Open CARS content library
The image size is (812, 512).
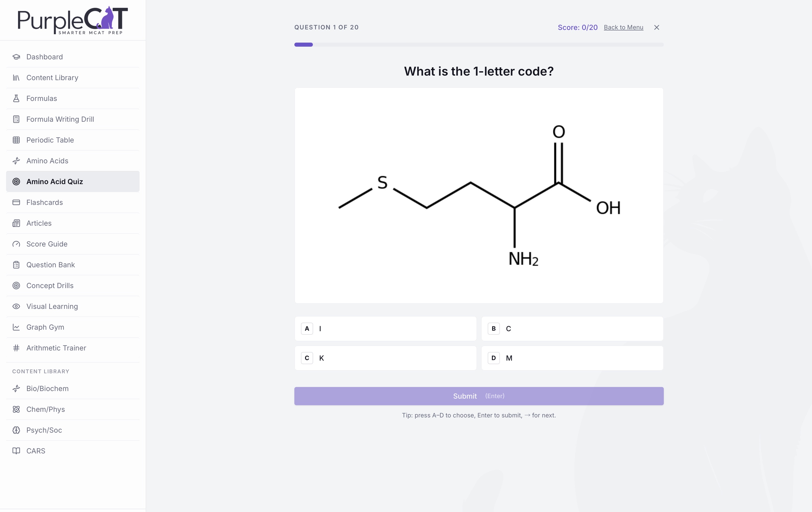click(x=73, y=451)
